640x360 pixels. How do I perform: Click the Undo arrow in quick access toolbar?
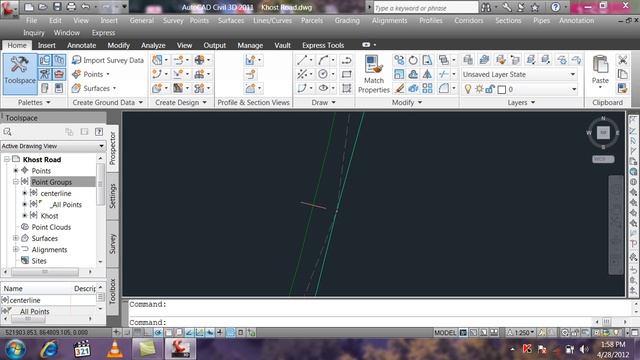pos(85,7)
